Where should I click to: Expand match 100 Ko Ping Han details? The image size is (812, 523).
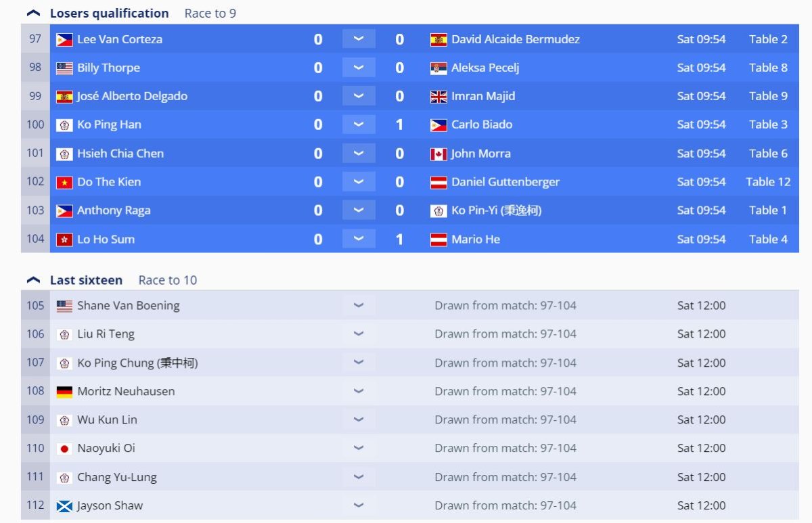359,124
